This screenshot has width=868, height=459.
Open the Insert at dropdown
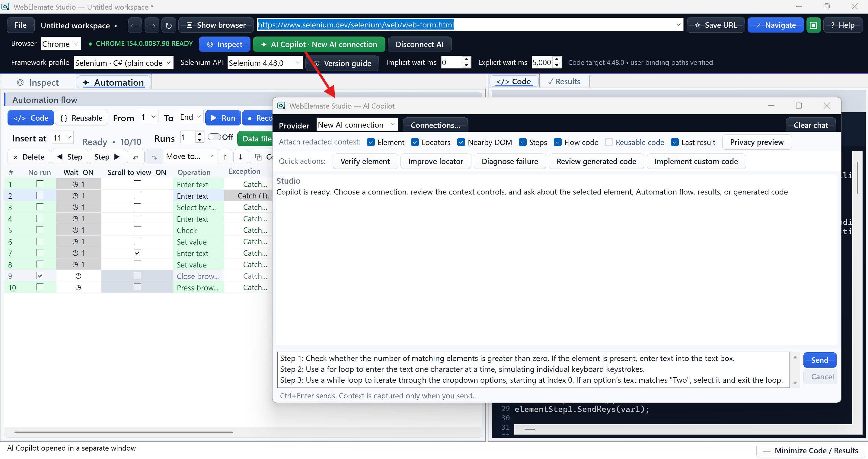(63, 138)
